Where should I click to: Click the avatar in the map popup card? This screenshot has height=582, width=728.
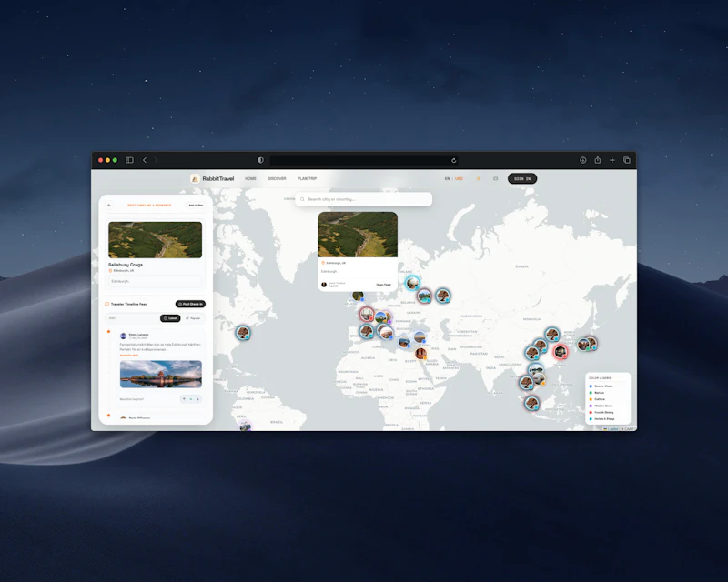tap(324, 285)
